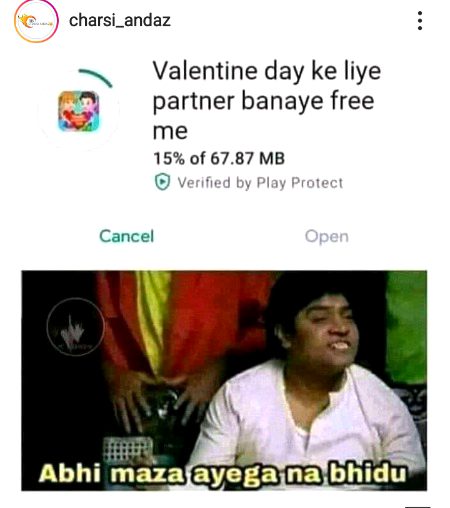Open the three-dot post options menu
The height and width of the screenshot is (508, 450).
pyautogui.click(x=420, y=21)
